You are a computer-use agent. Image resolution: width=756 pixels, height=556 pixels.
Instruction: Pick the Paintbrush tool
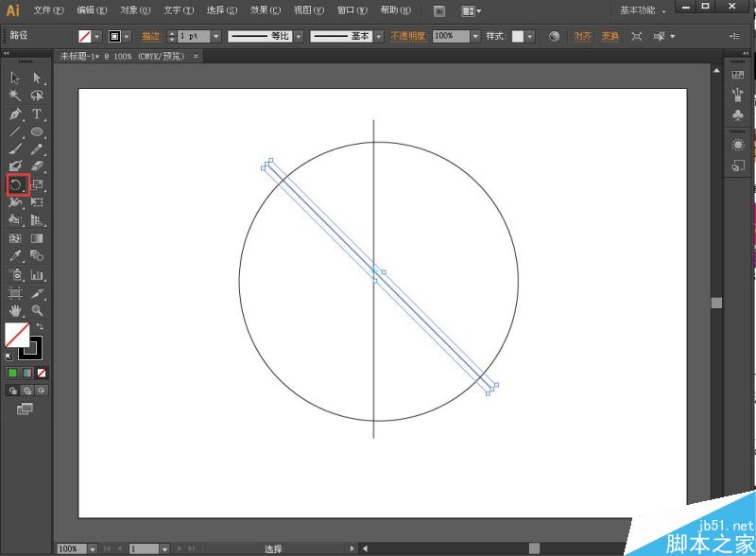coord(15,149)
